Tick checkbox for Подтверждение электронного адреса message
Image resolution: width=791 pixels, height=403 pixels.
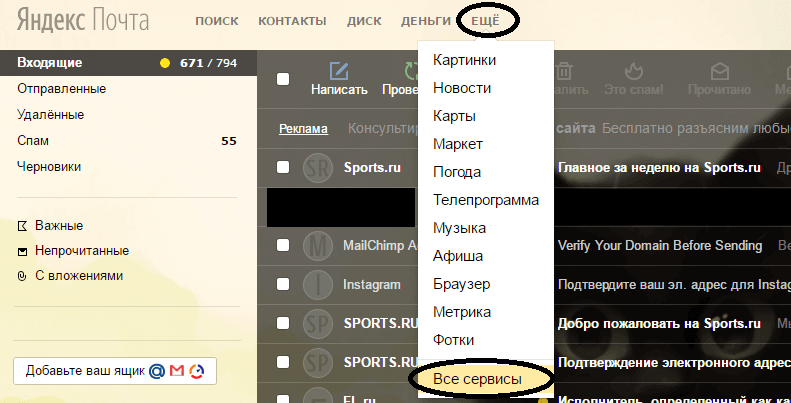(283, 362)
